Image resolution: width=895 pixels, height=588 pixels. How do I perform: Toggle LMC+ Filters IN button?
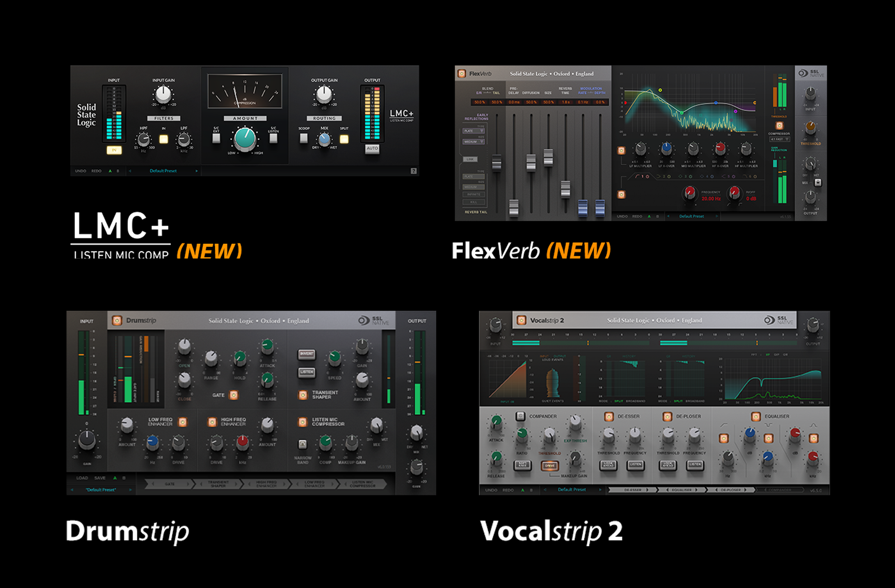tap(164, 139)
